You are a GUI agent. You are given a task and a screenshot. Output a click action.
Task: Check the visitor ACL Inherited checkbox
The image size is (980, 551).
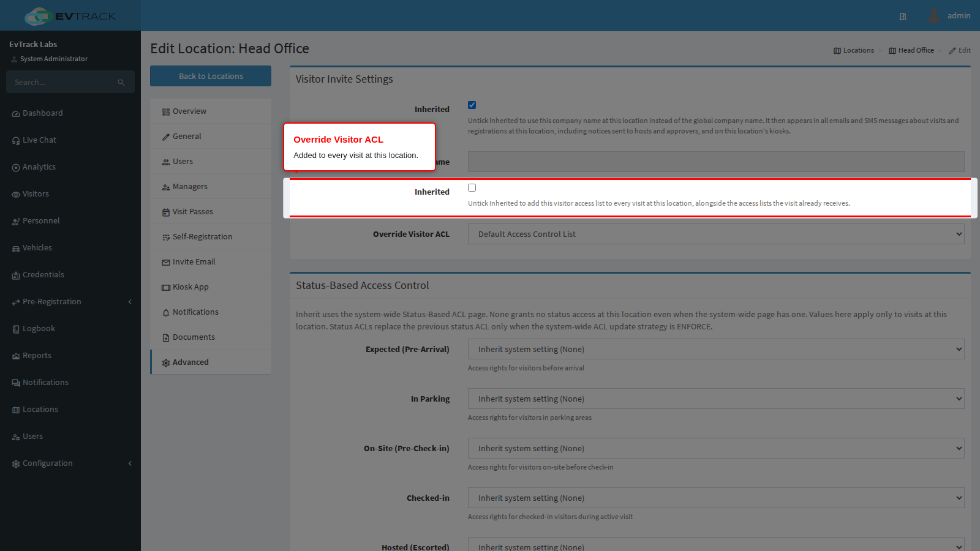coord(472,188)
